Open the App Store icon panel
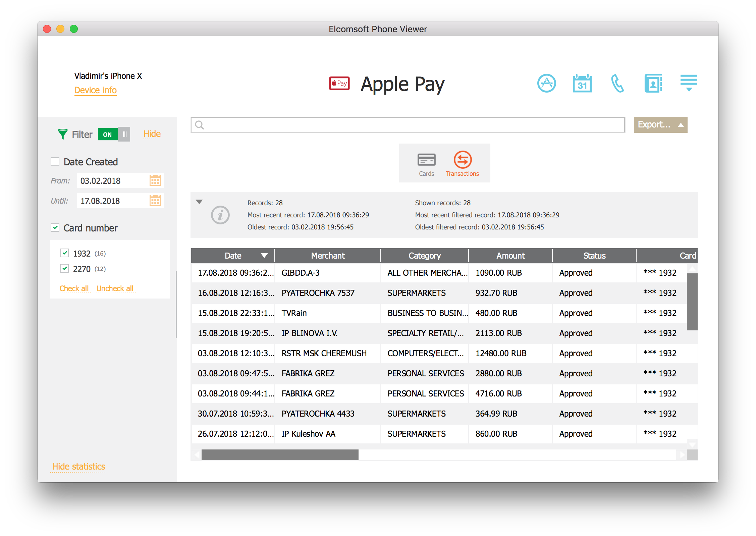 547,83
